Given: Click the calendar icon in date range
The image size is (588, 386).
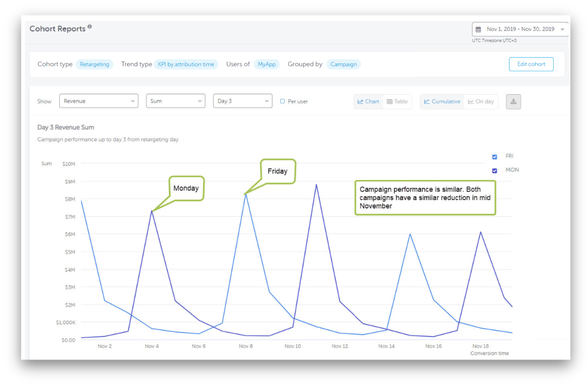Looking at the screenshot, I should click(x=478, y=29).
